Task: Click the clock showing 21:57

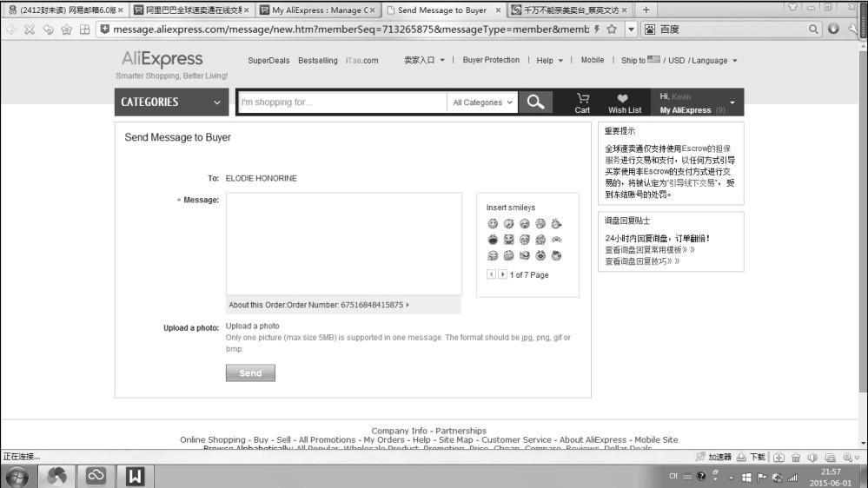Action: click(831, 472)
